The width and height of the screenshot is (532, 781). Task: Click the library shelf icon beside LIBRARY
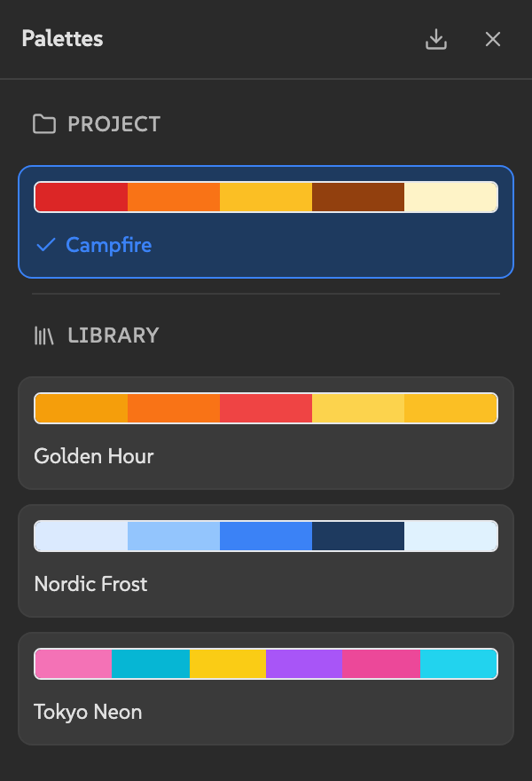[x=42, y=335]
